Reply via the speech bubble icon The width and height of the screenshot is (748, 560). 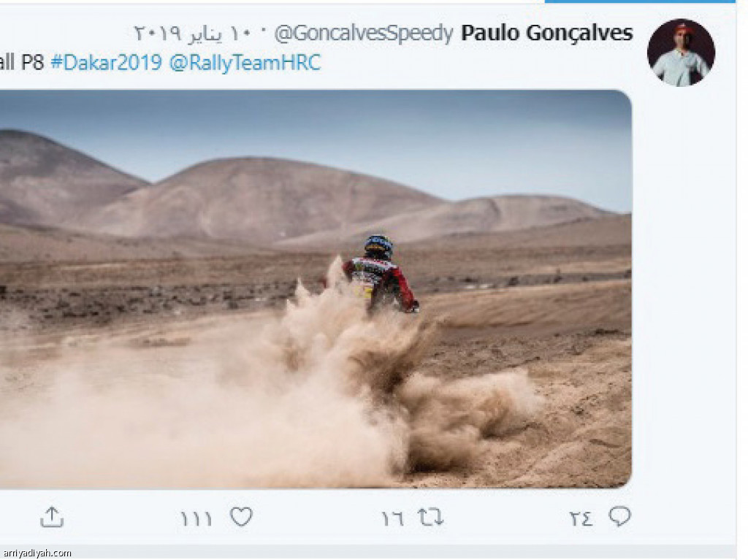[x=619, y=517]
